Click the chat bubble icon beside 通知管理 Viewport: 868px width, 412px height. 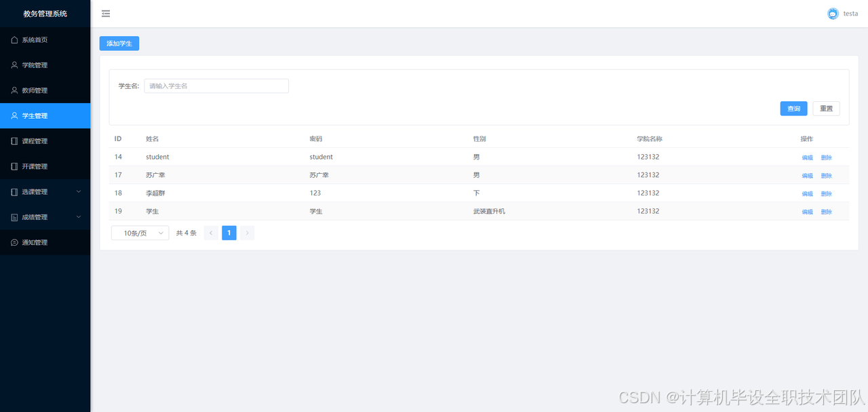point(14,242)
